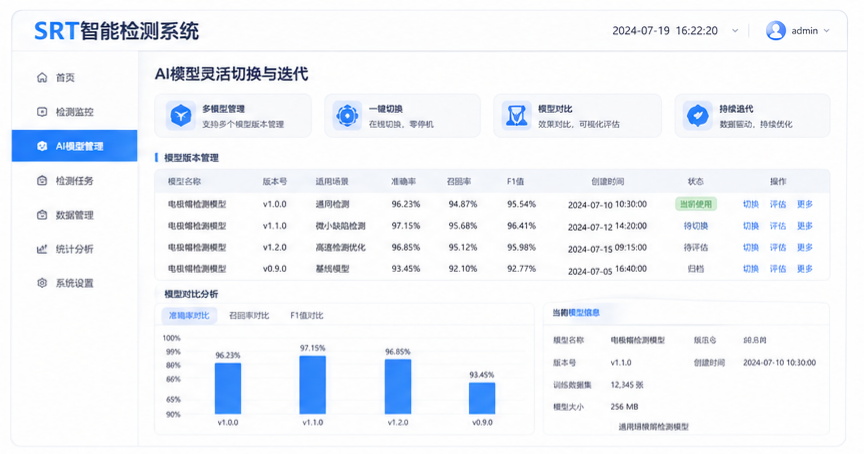Click 切换 for the v1.2.0 row

click(x=750, y=247)
